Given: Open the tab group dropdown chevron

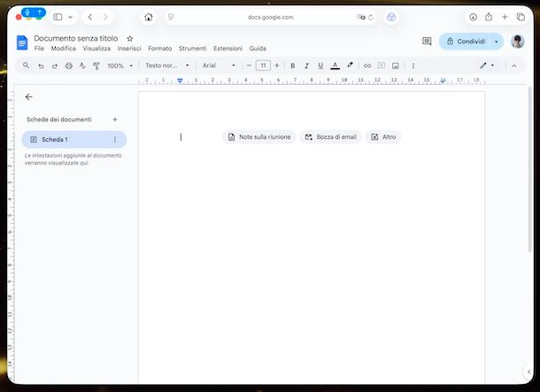Looking at the screenshot, I should pos(70,17).
